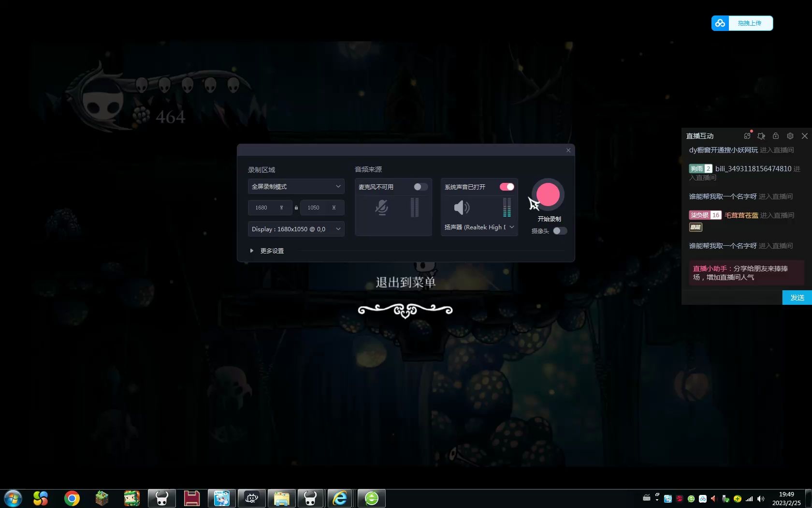
Task: Open Google Chrome from the taskbar
Action: (x=72, y=498)
